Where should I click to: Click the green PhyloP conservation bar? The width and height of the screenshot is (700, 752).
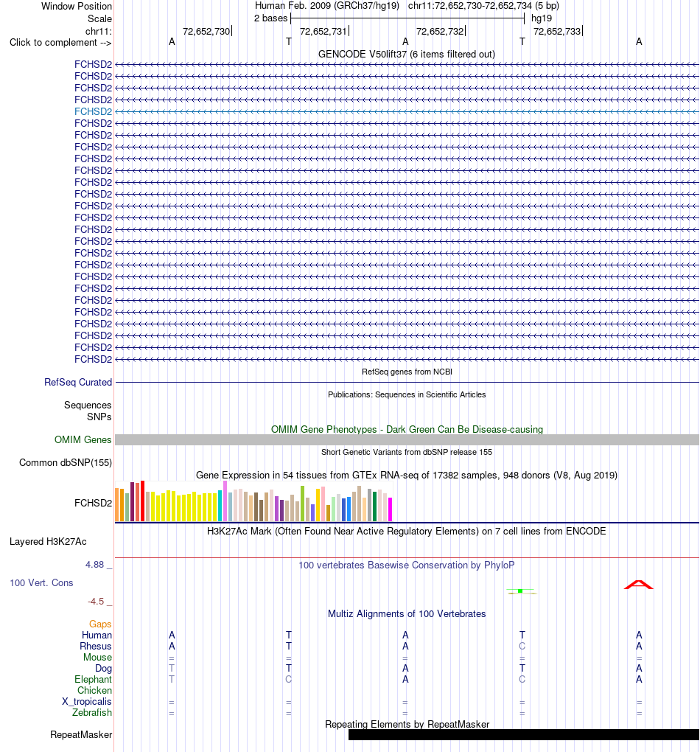[x=521, y=591]
